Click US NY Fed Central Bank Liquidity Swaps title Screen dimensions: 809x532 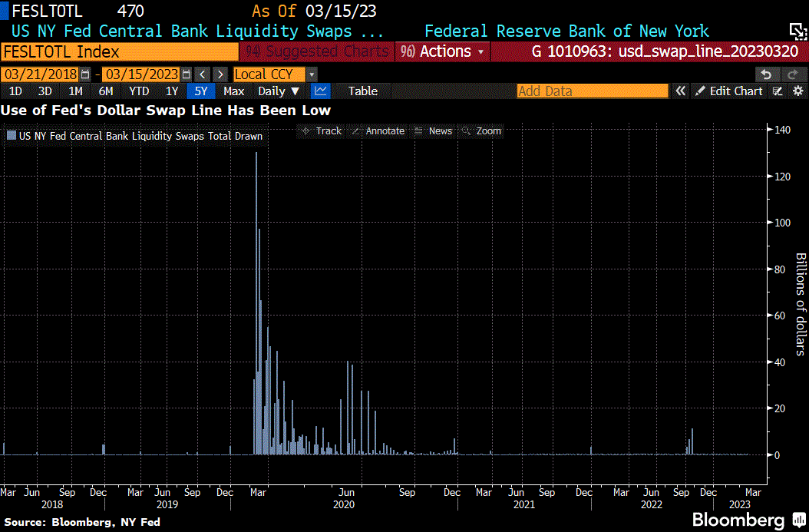click(x=197, y=31)
